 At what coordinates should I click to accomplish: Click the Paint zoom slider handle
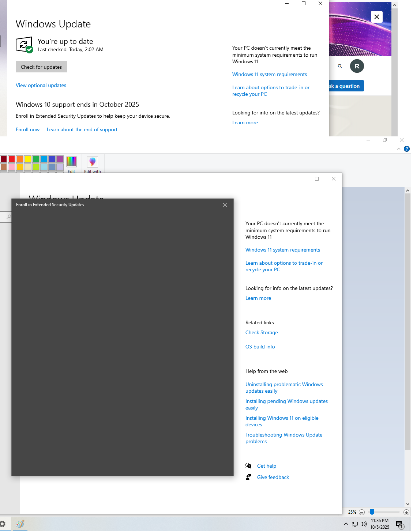point(372,512)
